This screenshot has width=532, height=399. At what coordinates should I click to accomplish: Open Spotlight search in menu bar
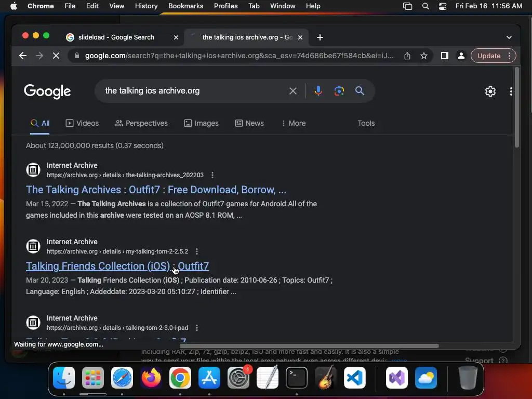pos(425,6)
